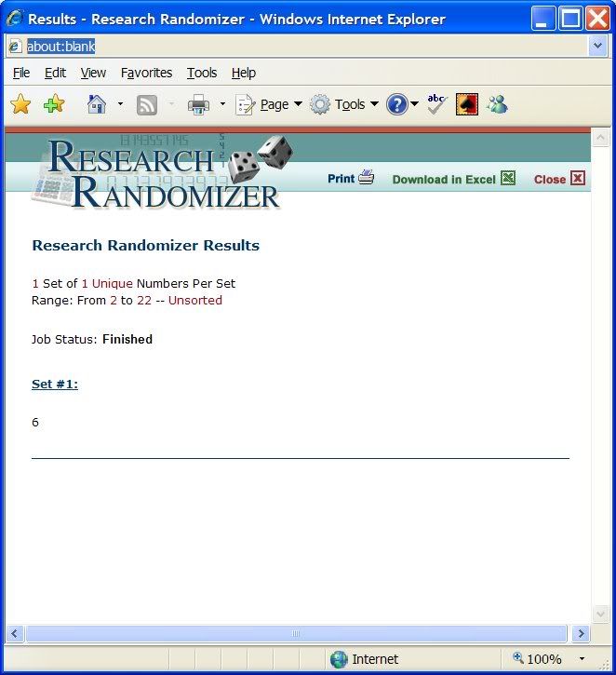Click the blue Help question icon
The height and width of the screenshot is (675, 616).
396,104
